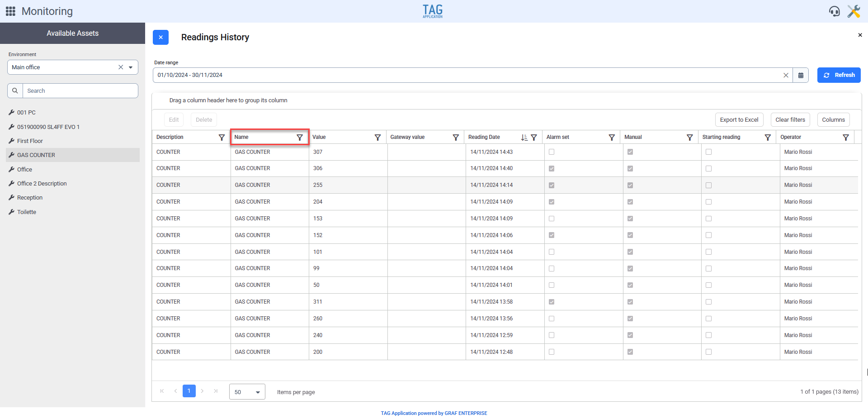Filter the Operator column
The height and width of the screenshot is (419, 868).
pyautogui.click(x=846, y=137)
